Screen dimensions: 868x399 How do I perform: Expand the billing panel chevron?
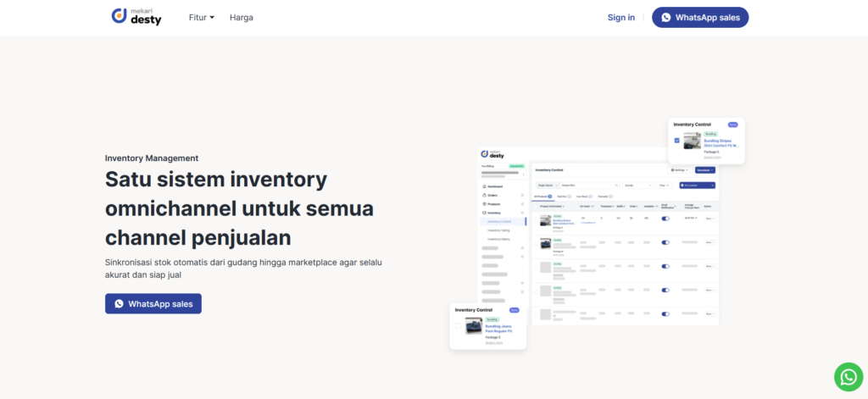coord(523,175)
